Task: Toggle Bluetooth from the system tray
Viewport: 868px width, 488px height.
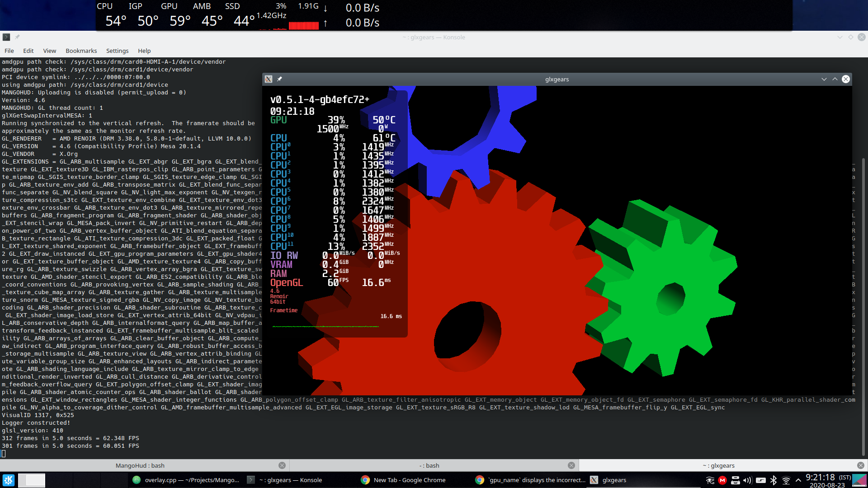Action: (x=774, y=480)
